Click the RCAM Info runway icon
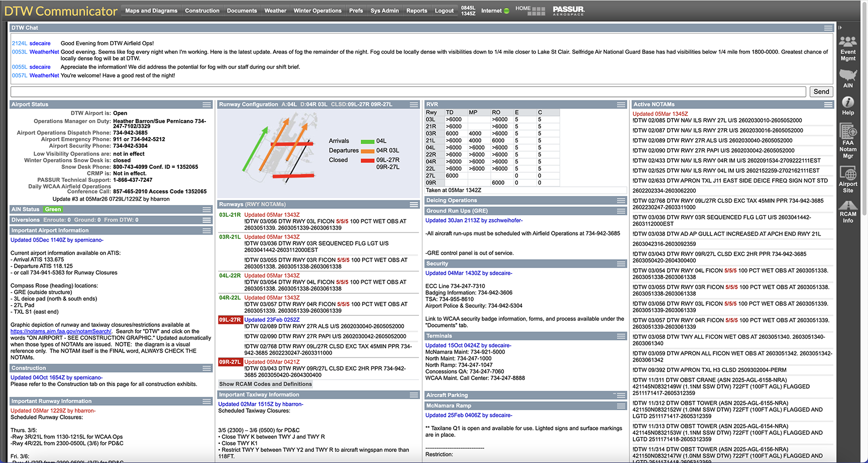Viewport: 868px width, 463px height. pos(848,205)
